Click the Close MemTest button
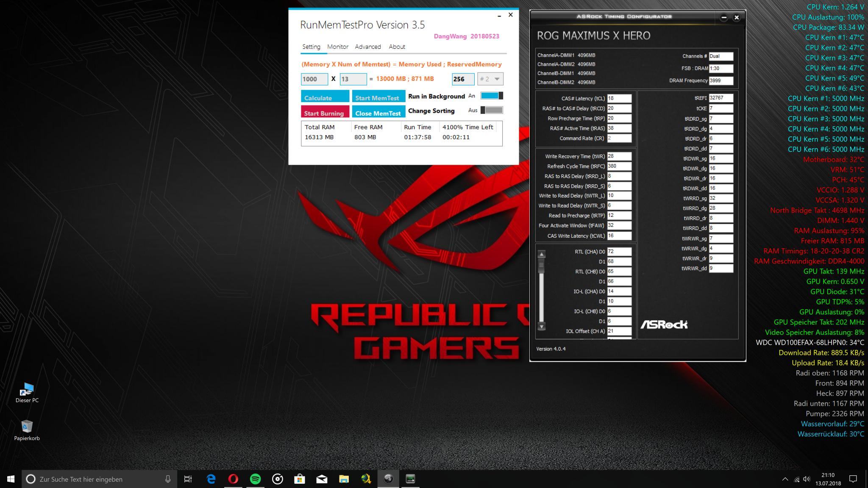 378,111
